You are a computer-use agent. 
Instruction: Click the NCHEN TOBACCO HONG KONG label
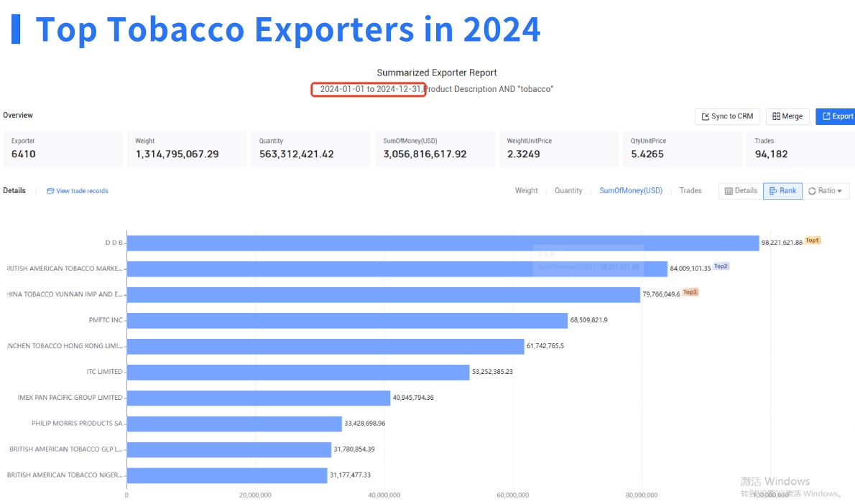click(x=65, y=346)
